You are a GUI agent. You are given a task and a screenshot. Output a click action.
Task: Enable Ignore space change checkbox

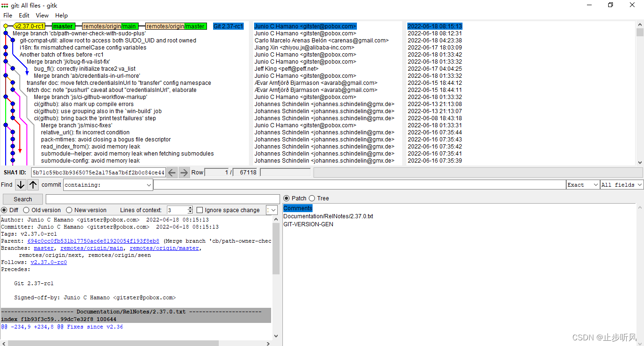pyautogui.click(x=200, y=210)
